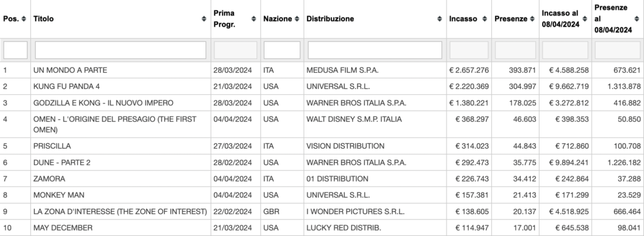Sort by Distribuzione column arrows

coord(440,19)
